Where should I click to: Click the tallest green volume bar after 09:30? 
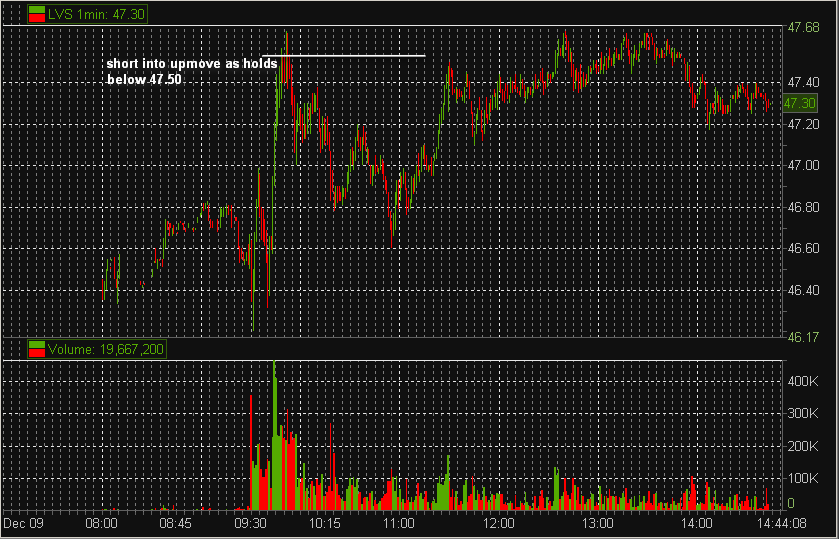(x=274, y=435)
